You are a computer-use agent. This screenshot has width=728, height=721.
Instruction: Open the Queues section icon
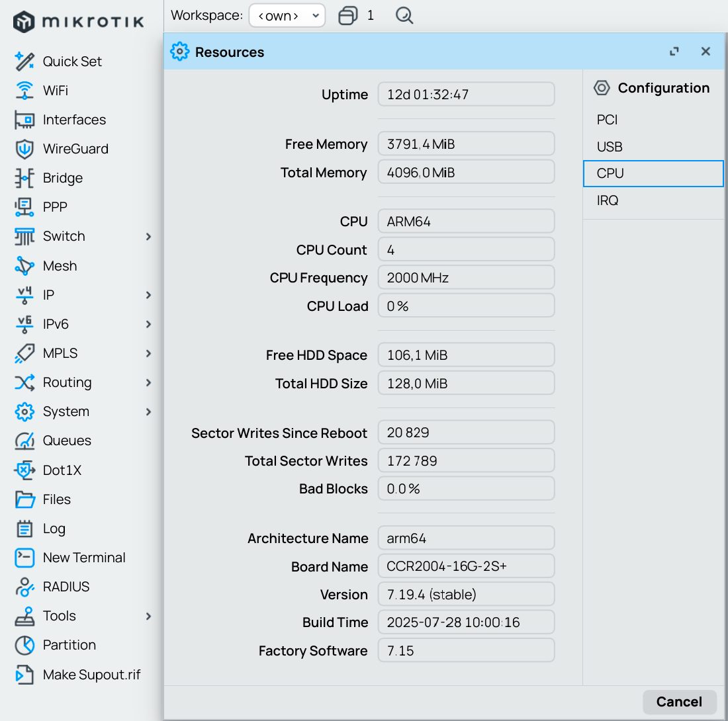[x=23, y=441]
